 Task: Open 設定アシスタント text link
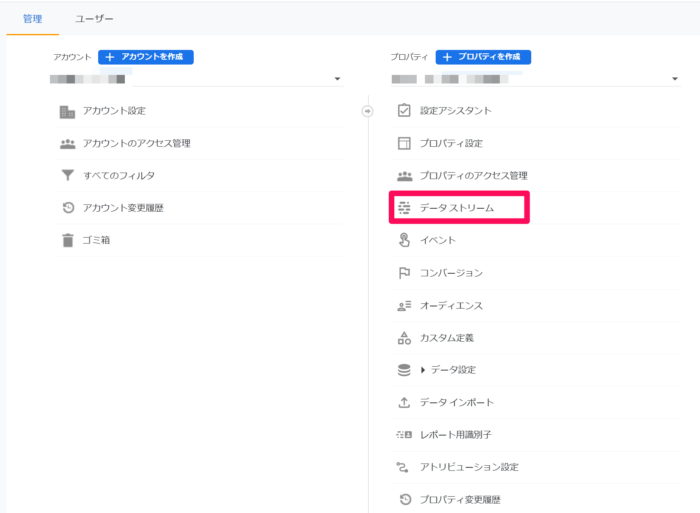coord(456,111)
